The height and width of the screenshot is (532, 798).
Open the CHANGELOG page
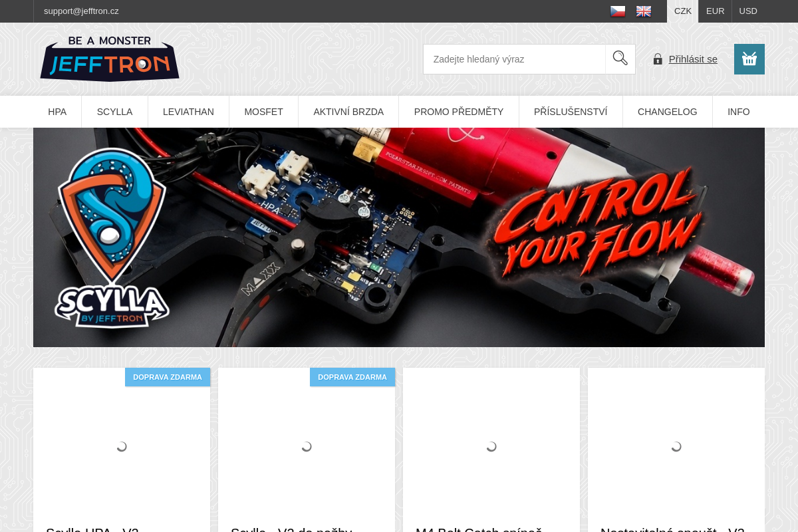coord(668,112)
